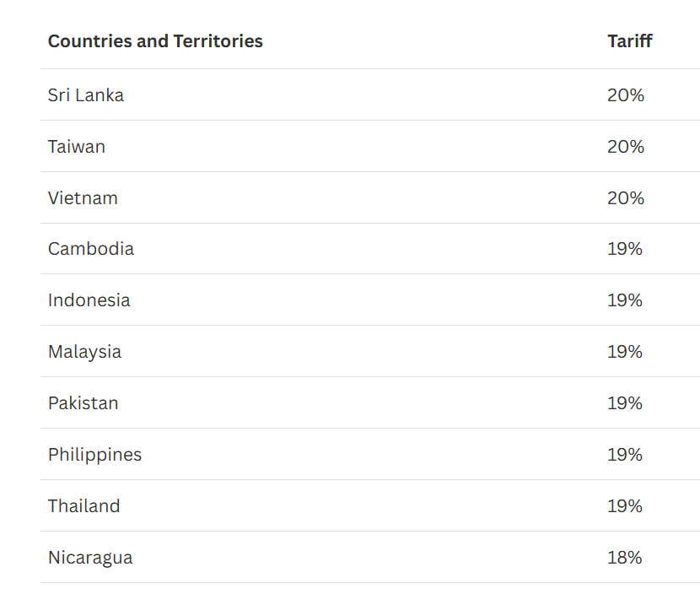
Task: Select the Vietnam table entry
Action: tap(83, 197)
